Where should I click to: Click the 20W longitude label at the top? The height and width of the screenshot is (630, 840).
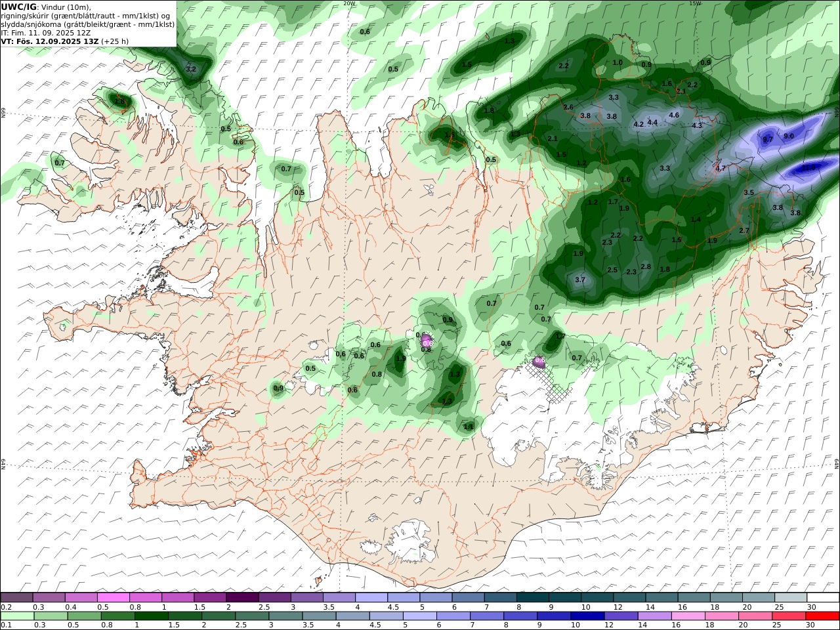(x=349, y=3)
